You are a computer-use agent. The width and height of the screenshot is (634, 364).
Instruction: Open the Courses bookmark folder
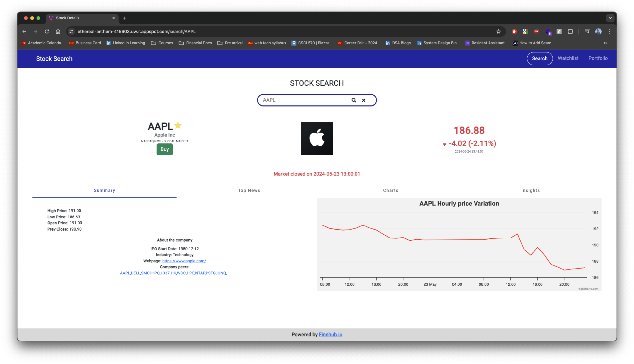[x=162, y=43]
